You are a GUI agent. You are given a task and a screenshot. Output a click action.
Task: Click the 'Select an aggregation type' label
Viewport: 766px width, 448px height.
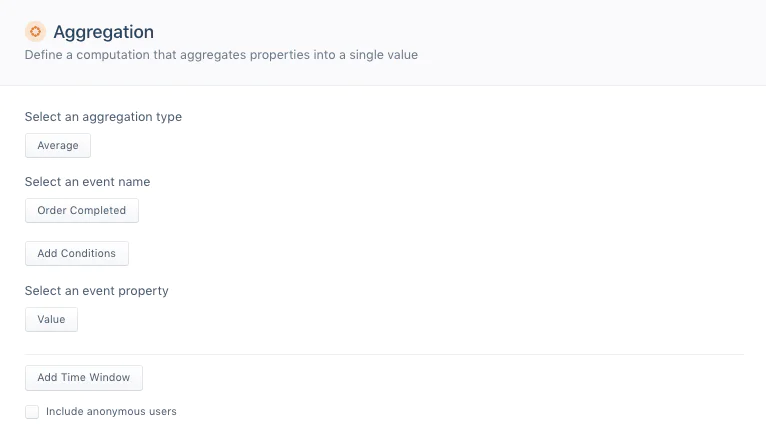[x=103, y=117]
